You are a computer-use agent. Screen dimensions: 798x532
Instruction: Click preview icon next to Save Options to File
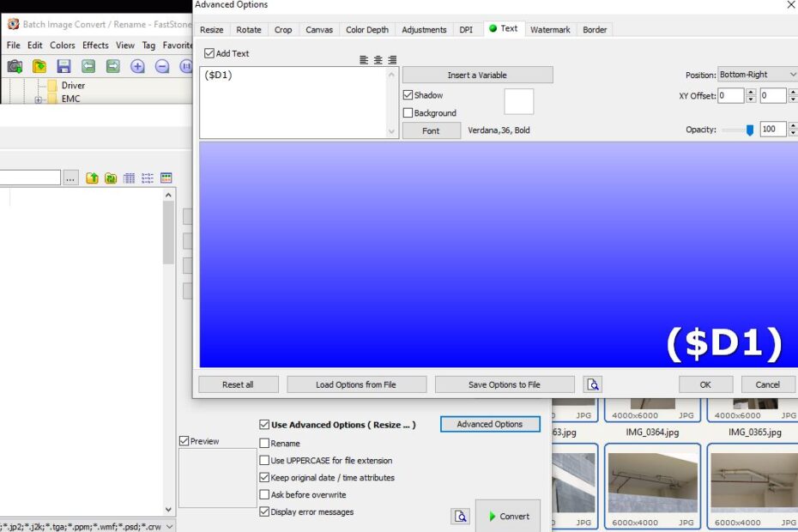click(x=592, y=384)
